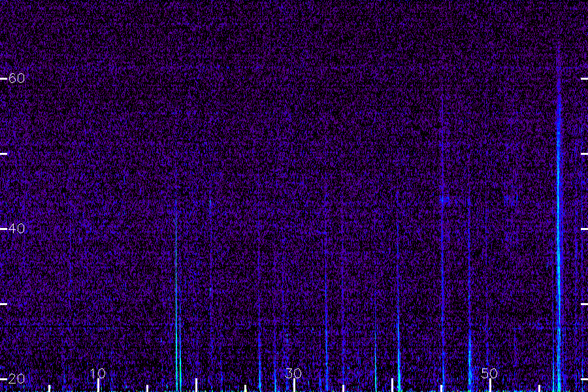This screenshot has height=392, width=588.
Task: Click the "20" vertical axis label
Action: tap(16, 378)
